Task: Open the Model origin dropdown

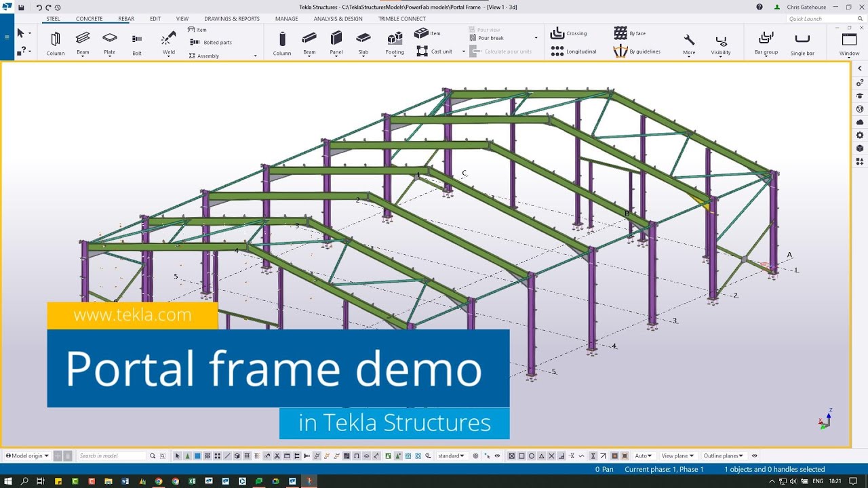Action: point(27,456)
